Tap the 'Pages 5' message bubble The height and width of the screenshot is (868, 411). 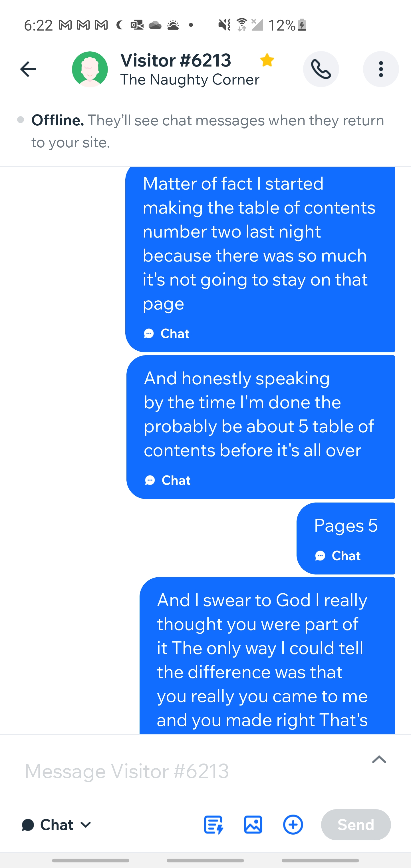pyautogui.click(x=346, y=538)
